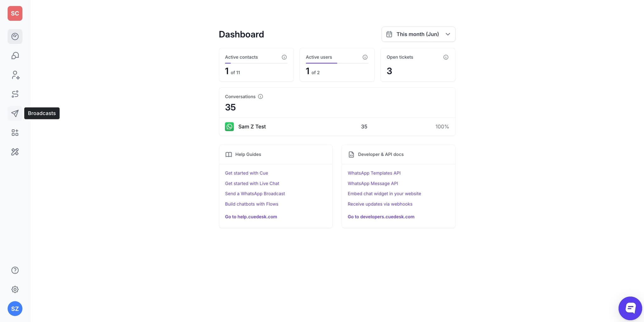Open the SZ profile avatar

pos(15,308)
